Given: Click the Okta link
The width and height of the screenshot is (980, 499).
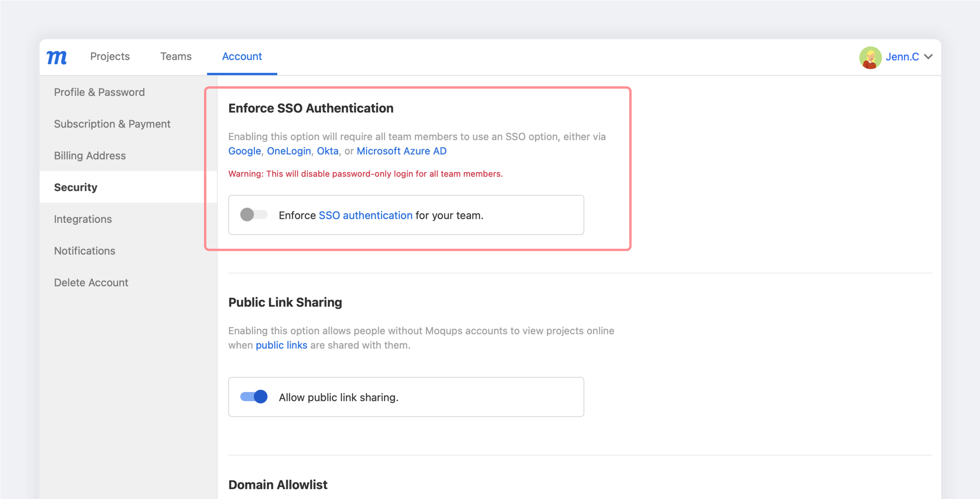Looking at the screenshot, I should pyautogui.click(x=327, y=151).
